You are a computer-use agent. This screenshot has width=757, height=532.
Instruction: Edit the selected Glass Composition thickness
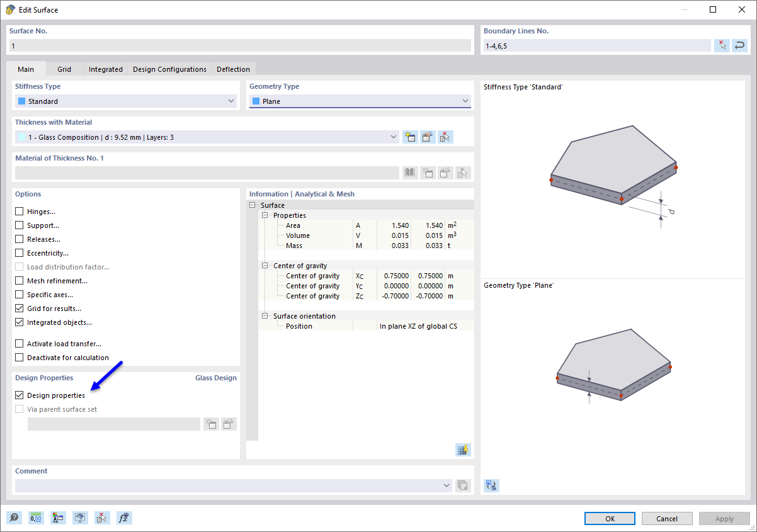point(428,137)
